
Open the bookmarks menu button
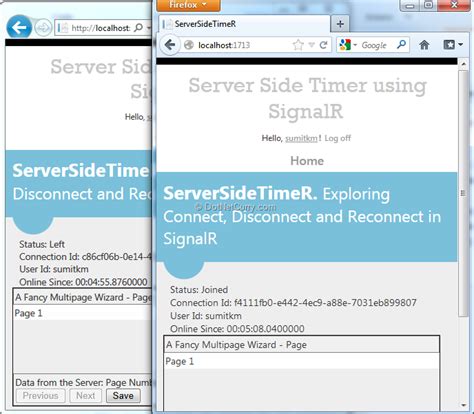tap(453, 45)
